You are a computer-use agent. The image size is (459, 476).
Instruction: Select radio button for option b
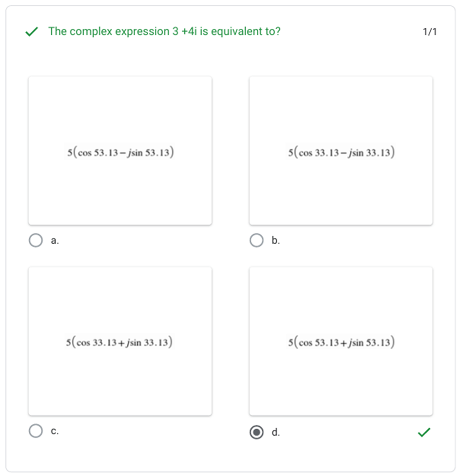[256, 240]
